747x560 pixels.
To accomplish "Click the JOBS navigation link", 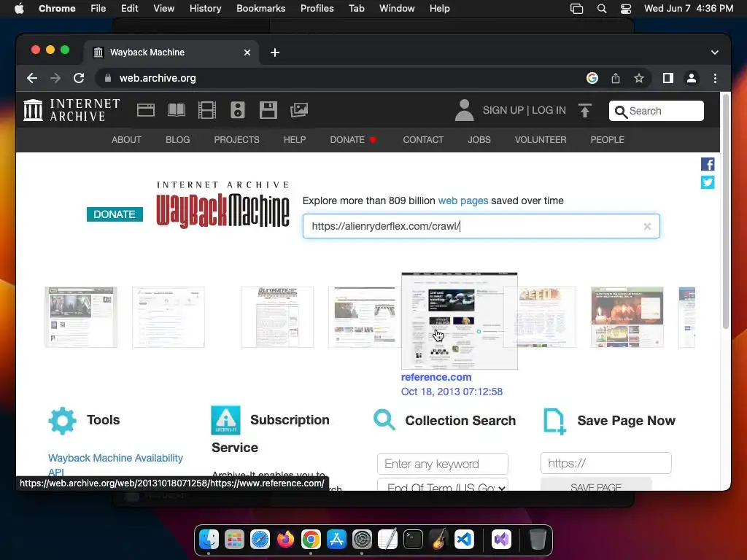I will click(479, 139).
